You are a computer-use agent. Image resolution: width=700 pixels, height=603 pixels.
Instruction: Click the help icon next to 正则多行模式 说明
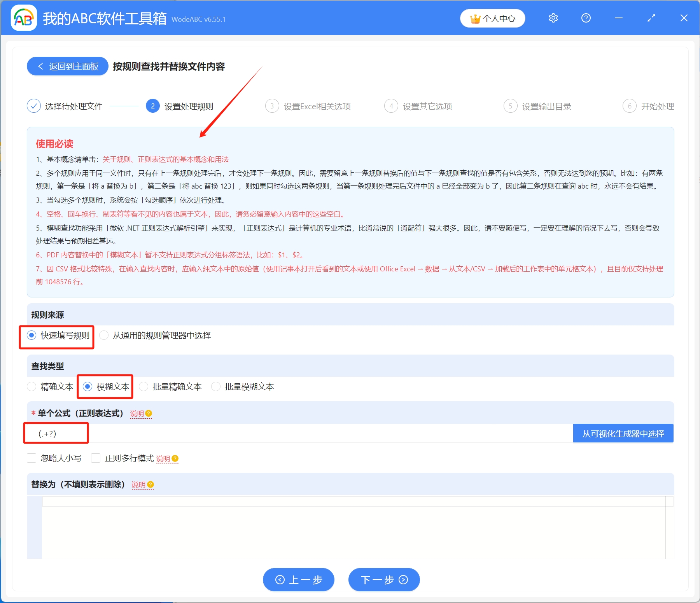tap(175, 459)
